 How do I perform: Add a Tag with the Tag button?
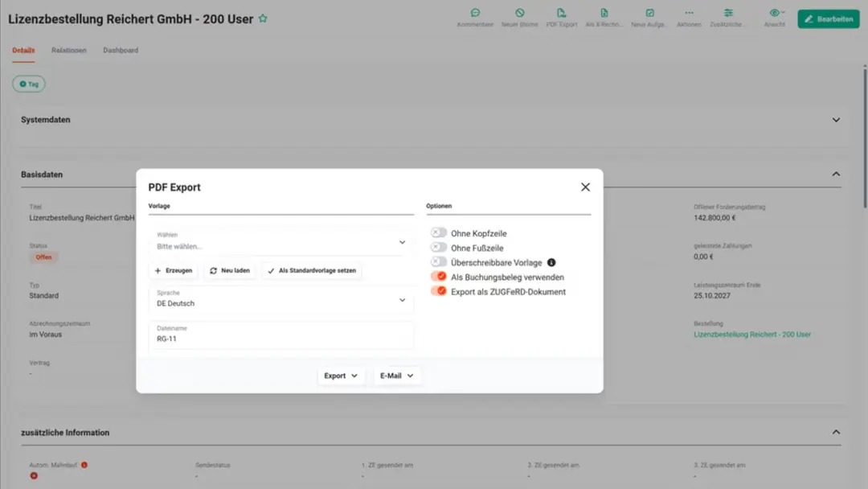[29, 84]
